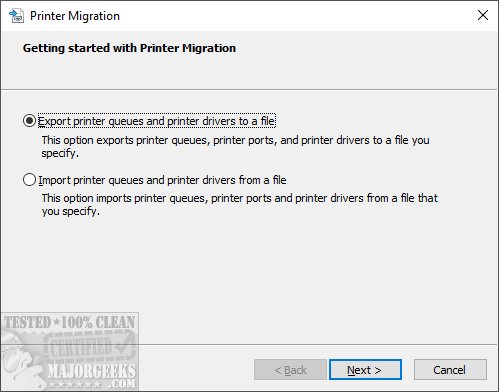Image resolution: width=499 pixels, height=392 pixels.
Task: Click the 'Import printer queues and printer drivers from a file' label
Action: click(x=162, y=180)
